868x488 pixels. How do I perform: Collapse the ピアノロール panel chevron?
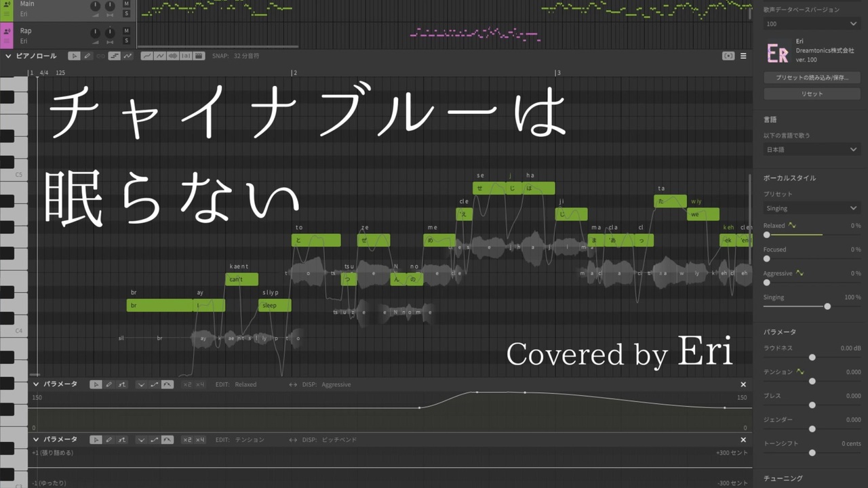[x=9, y=56]
